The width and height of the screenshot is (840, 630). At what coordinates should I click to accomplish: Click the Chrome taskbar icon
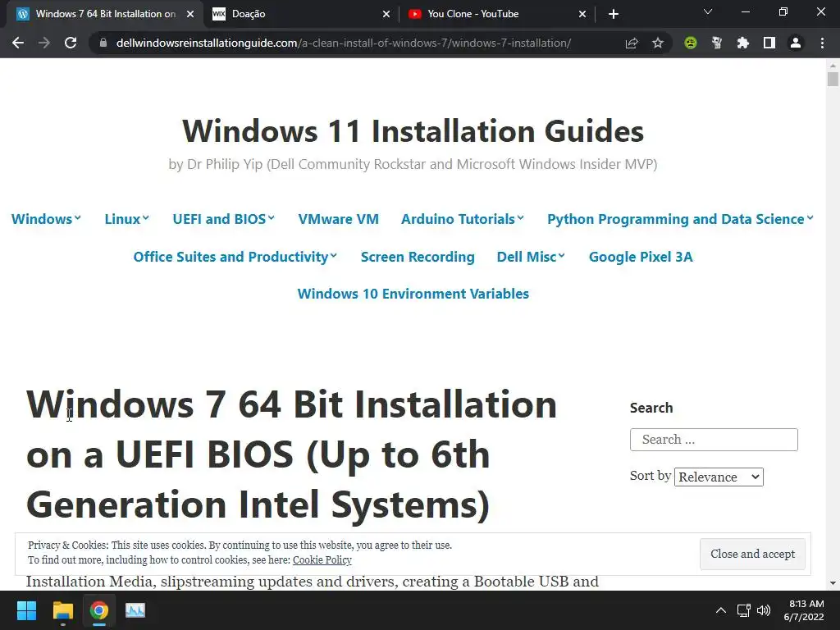pyautogui.click(x=99, y=610)
